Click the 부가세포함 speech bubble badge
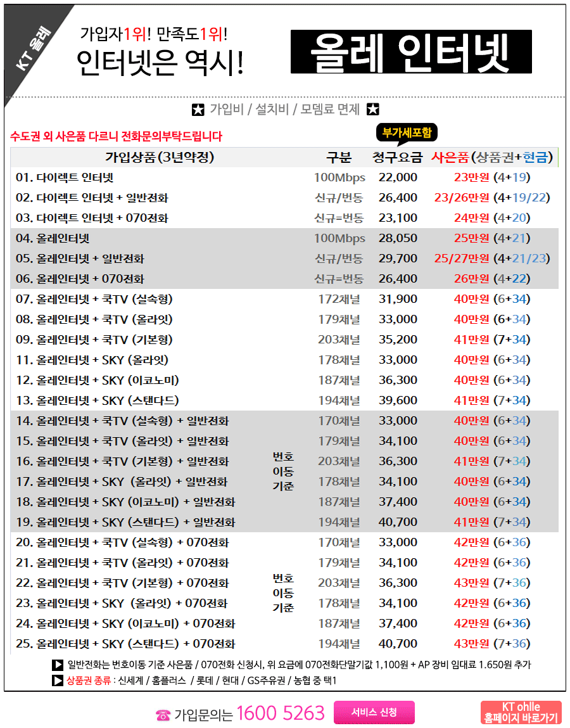The height and width of the screenshot is (728, 570). click(406, 133)
